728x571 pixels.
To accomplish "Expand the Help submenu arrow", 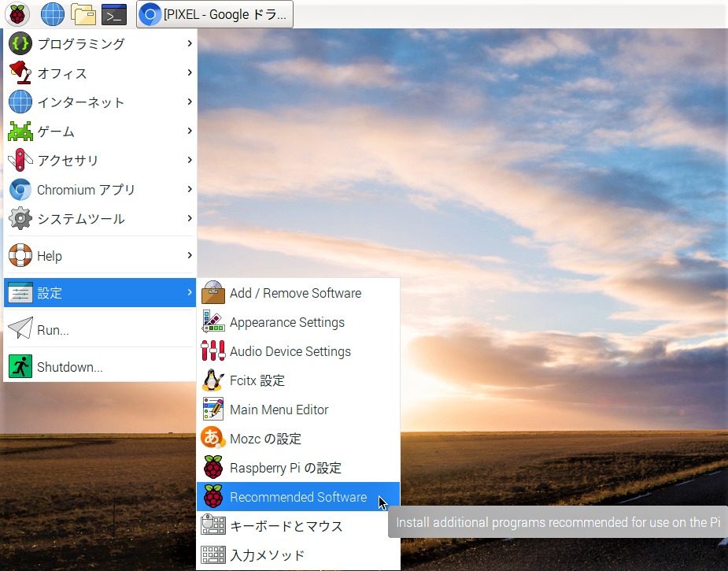I will [x=190, y=255].
